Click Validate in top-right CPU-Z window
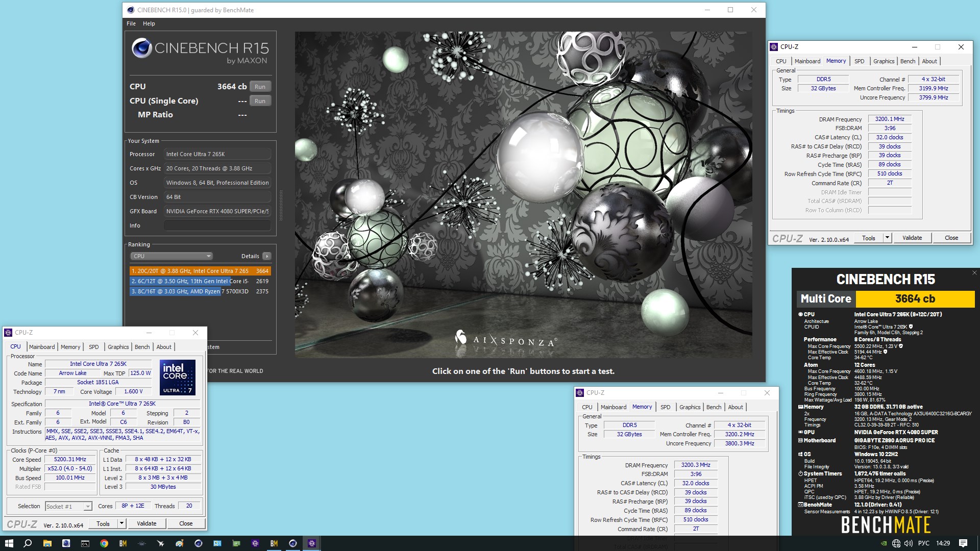The width and height of the screenshot is (980, 551). (x=912, y=238)
